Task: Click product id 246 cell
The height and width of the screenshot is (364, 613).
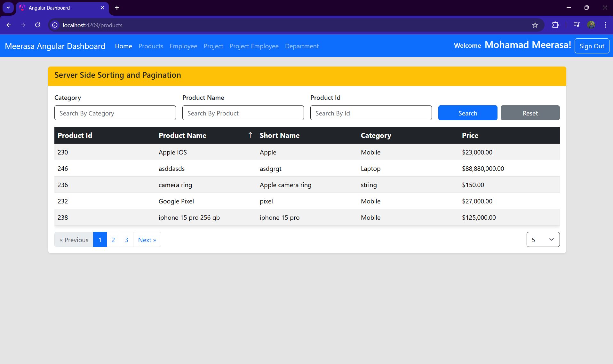Action: coord(63,169)
